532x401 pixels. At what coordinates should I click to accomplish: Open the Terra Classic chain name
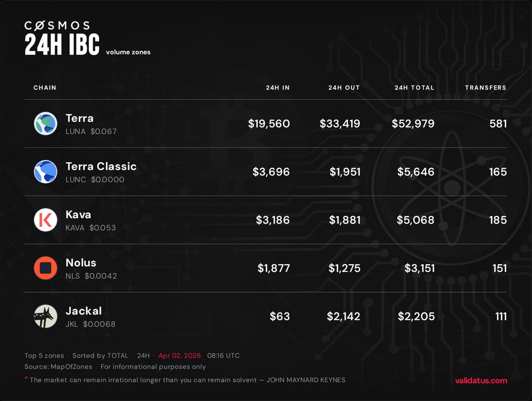[101, 166]
